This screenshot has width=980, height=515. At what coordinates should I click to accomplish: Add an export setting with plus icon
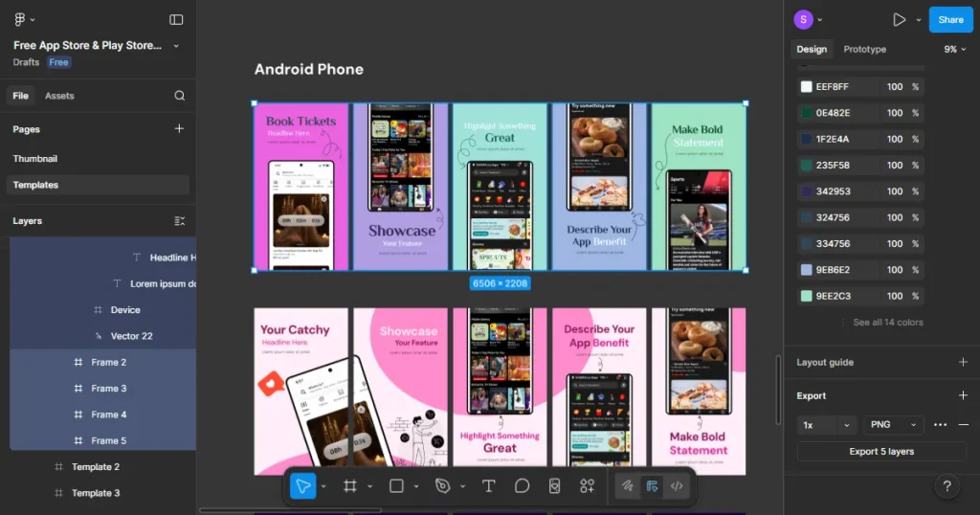pos(963,395)
